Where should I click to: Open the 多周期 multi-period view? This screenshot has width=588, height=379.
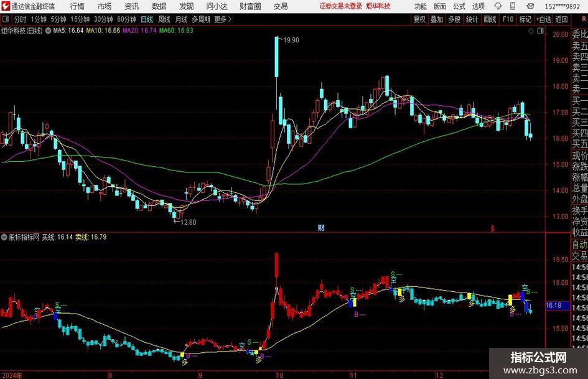coord(201,19)
